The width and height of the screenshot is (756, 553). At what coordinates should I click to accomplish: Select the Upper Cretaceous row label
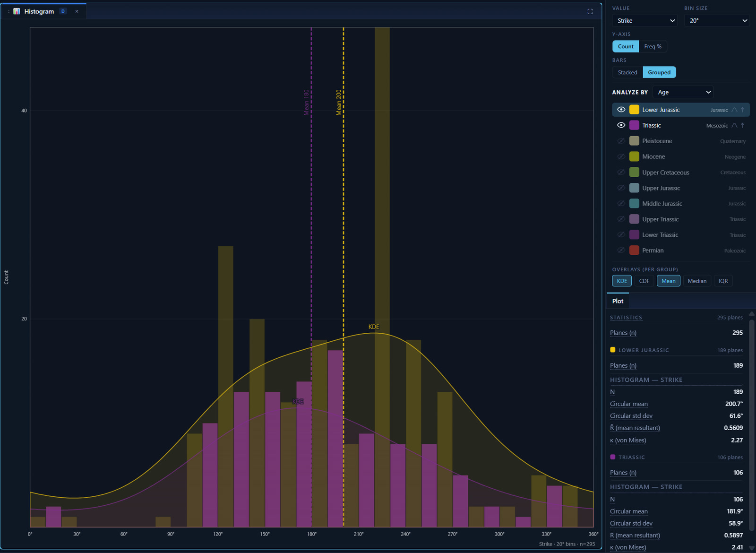tap(665, 173)
